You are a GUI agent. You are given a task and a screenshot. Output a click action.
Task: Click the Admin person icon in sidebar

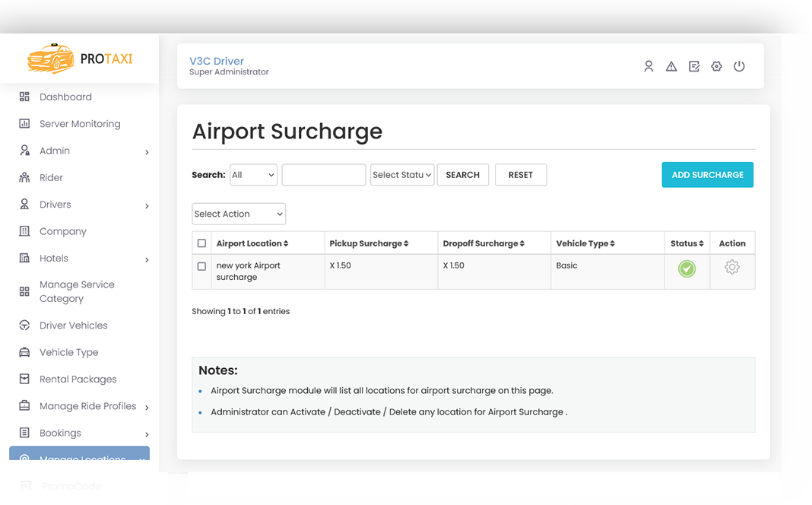click(24, 151)
